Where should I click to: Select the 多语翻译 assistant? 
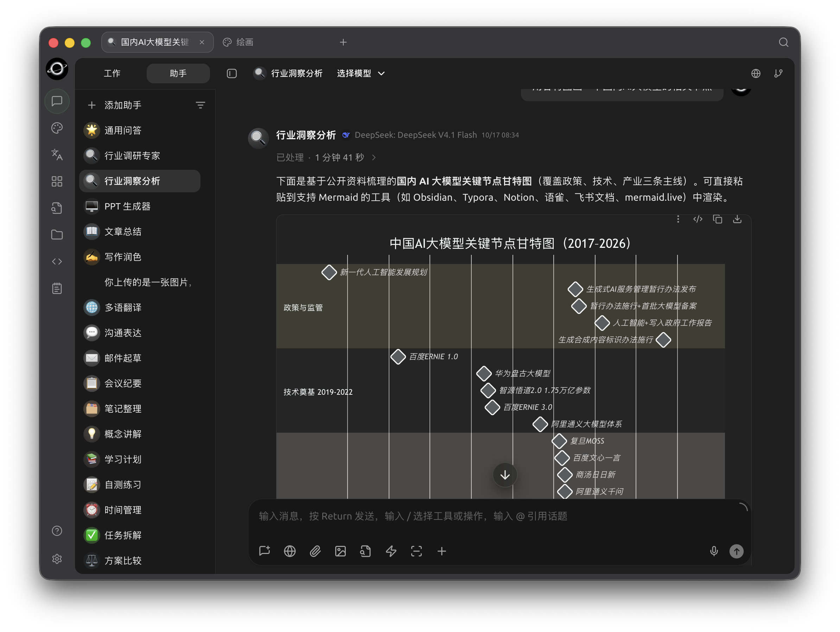point(140,308)
